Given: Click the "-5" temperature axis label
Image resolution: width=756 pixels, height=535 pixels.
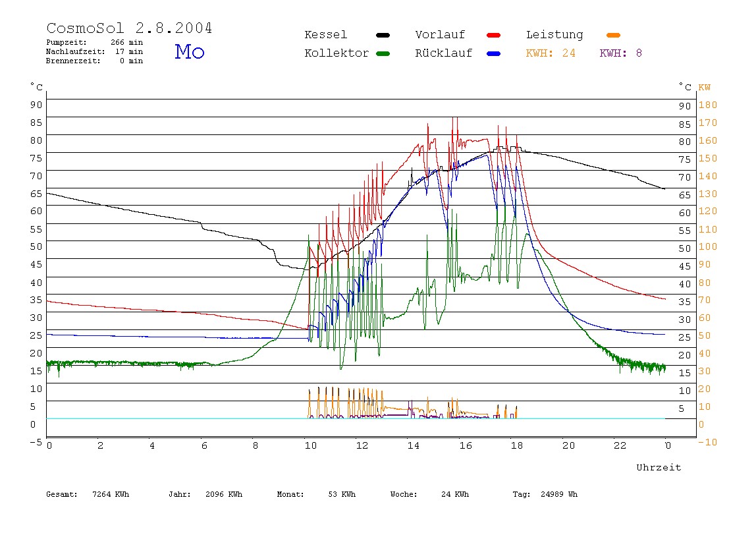Looking at the screenshot, I should (36, 442).
